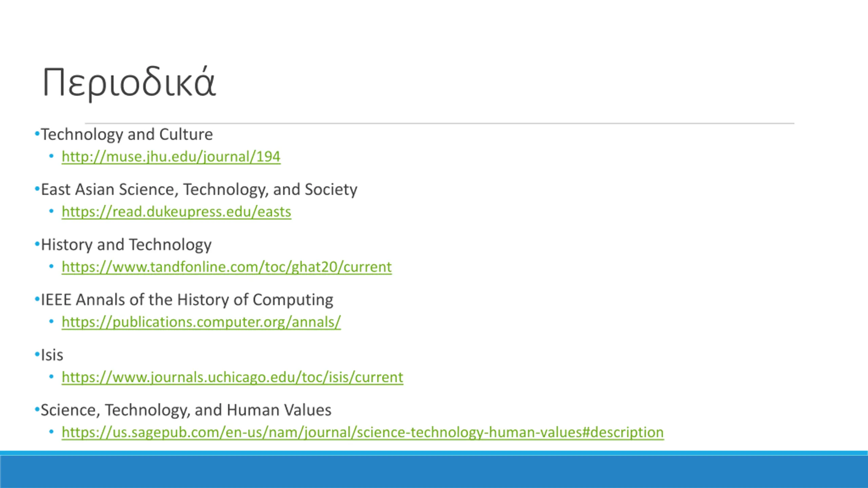Click the bullet before 'Isis'
Viewport: 868px width, 488px height.
coord(37,355)
